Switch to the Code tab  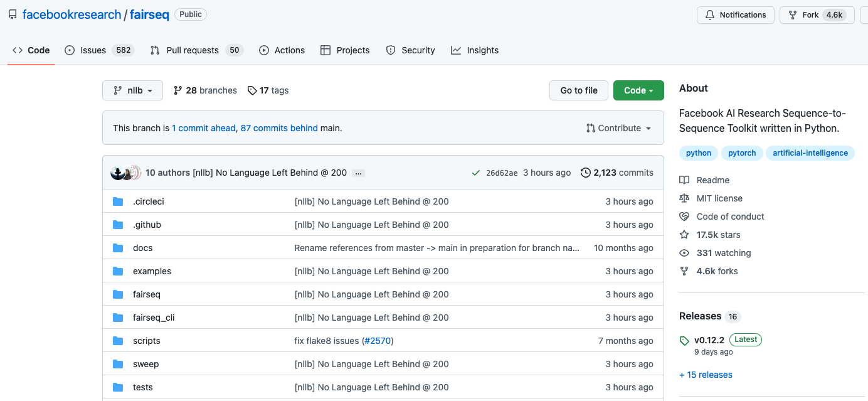[31, 50]
